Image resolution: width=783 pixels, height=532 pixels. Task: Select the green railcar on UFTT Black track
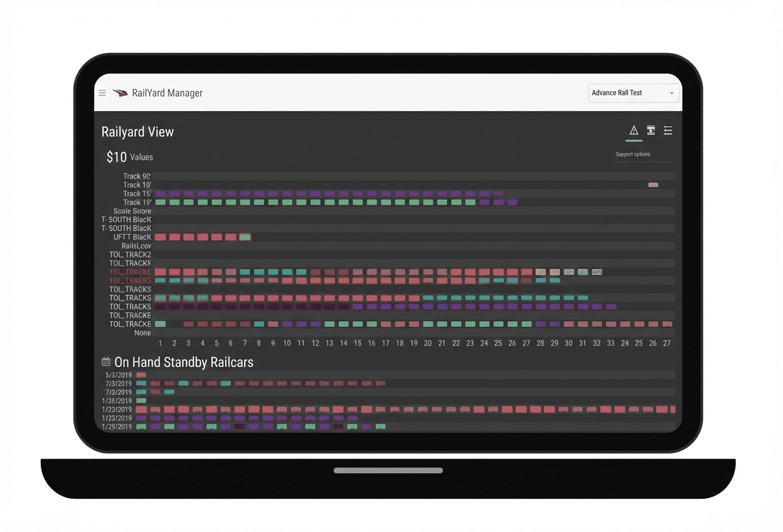[245, 237]
